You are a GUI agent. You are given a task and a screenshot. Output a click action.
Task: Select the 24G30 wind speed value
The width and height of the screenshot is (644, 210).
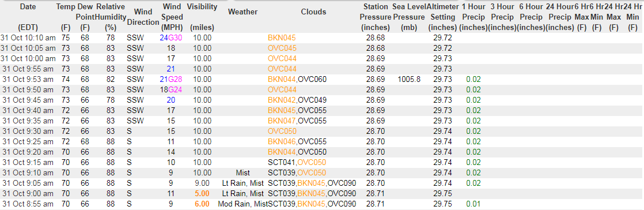pyautogui.click(x=171, y=38)
